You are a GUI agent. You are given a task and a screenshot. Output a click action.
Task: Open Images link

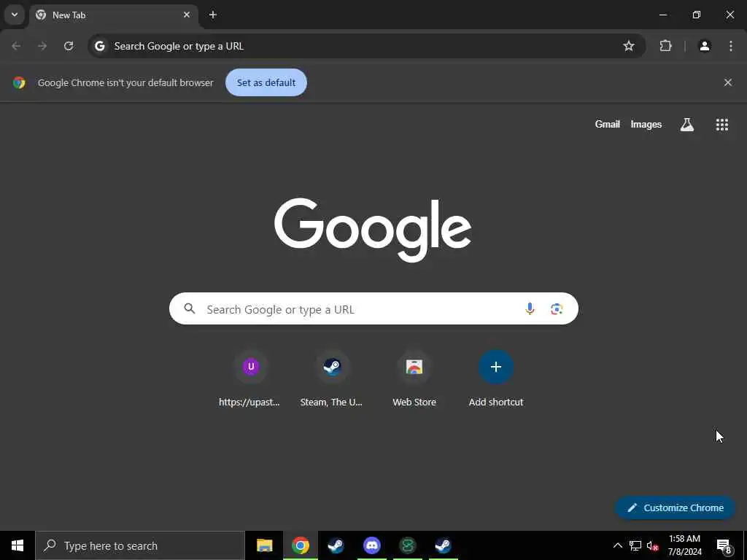click(x=646, y=124)
